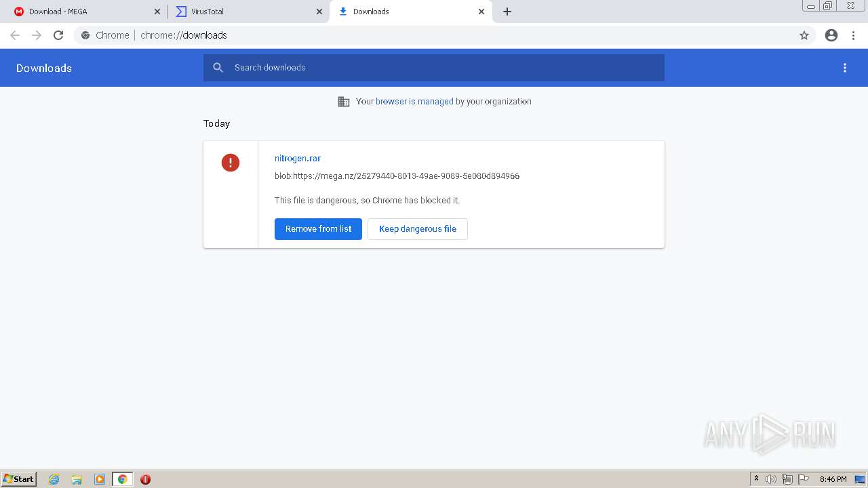This screenshot has height=488, width=868.
Task: Click the red dangerous file warning icon
Action: pos(231,163)
